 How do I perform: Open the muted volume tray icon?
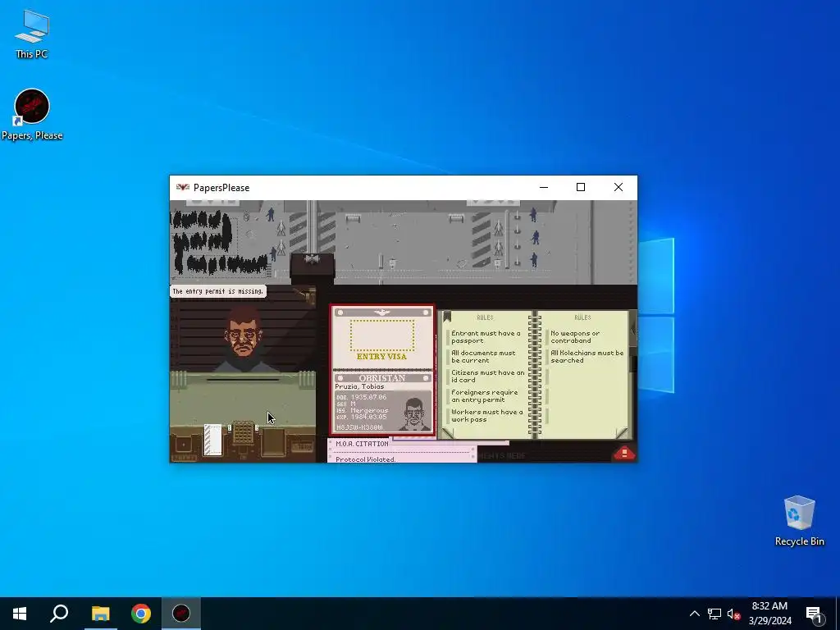tap(733, 614)
